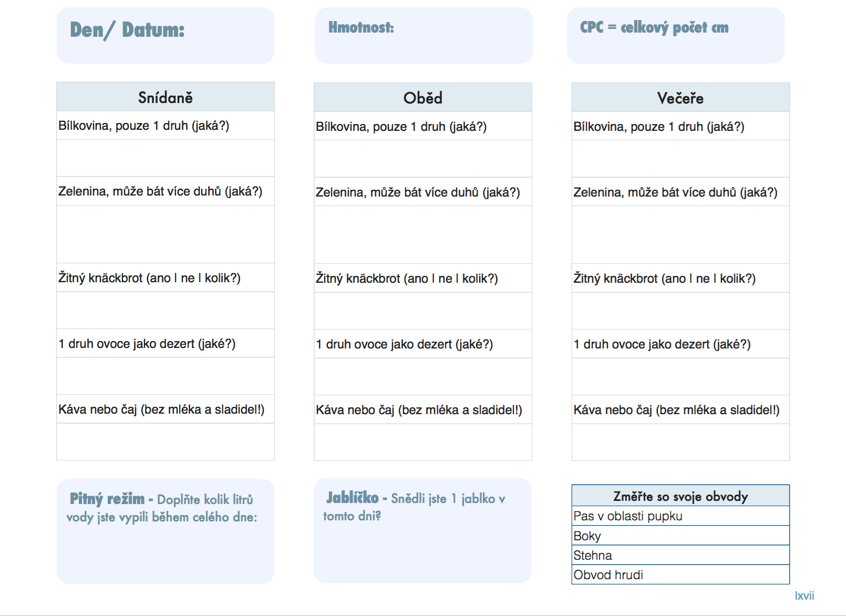Click the CPC = celkový počet cm box
This screenshot has width=846, height=616.
(x=675, y=35)
